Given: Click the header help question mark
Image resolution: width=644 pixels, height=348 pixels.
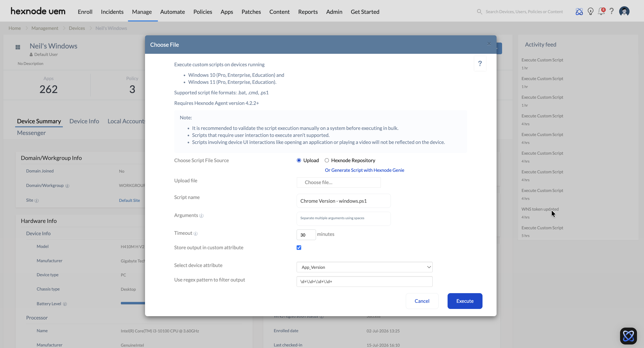Looking at the screenshot, I should coord(611,11).
